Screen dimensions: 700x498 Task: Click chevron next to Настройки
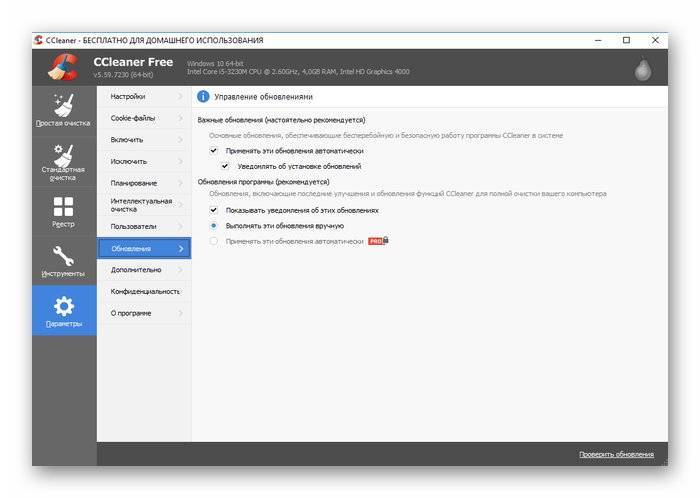pyautogui.click(x=180, y=96)
